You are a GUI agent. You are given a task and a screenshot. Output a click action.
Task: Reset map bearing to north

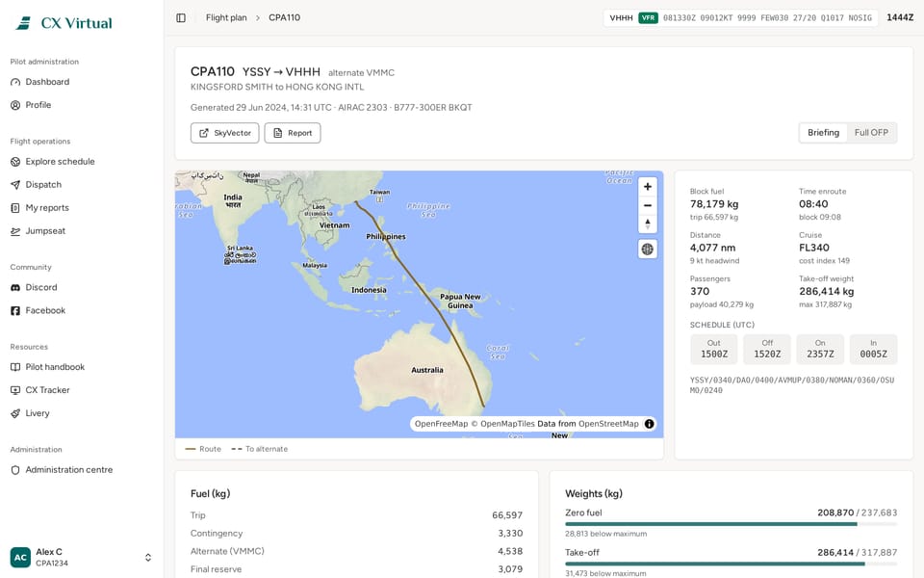tap(648, 223)
